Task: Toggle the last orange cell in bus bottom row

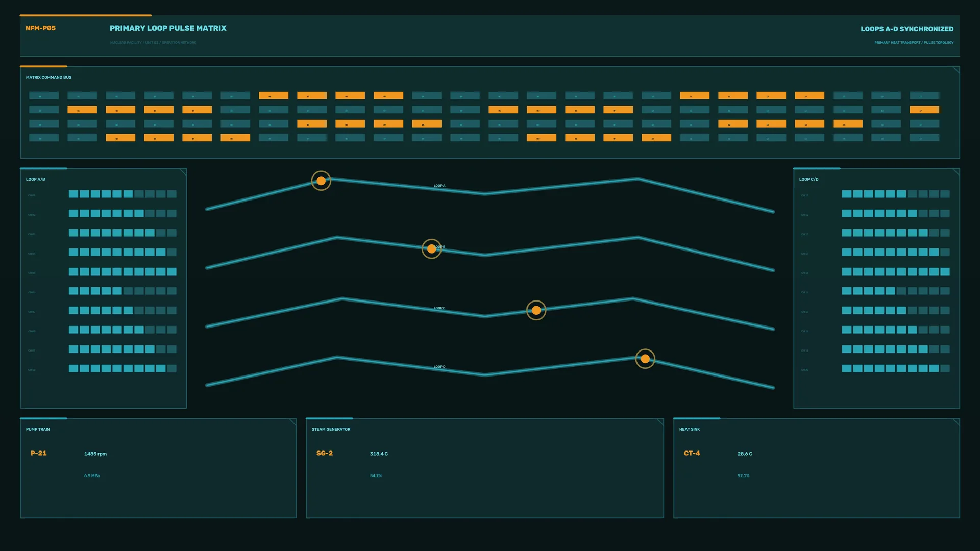Action: tap(656, 138)
